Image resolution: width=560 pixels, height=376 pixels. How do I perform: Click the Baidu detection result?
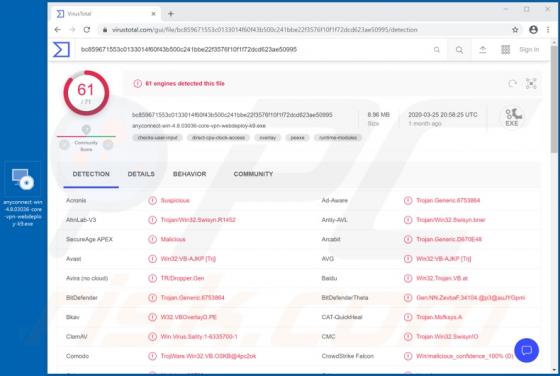coord(442,278)
